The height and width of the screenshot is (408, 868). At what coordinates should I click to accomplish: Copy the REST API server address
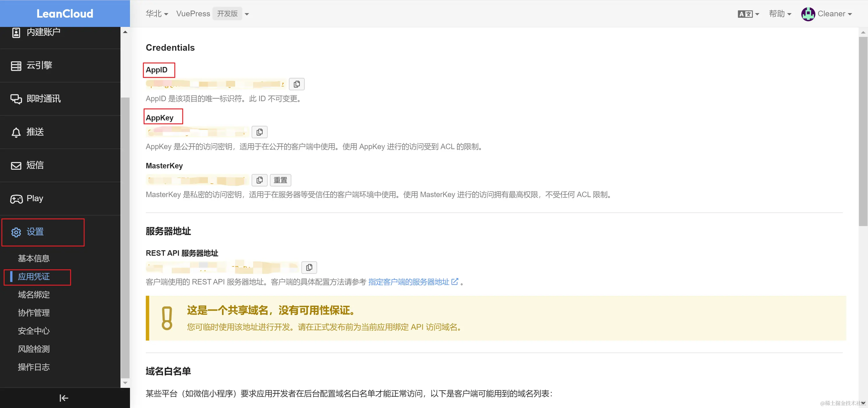309,267
